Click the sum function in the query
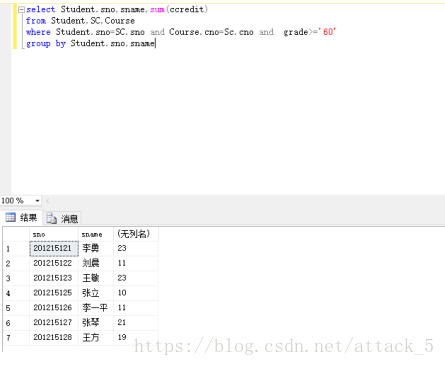The height and width of the screenshot is (366, 445). [157, 9]
